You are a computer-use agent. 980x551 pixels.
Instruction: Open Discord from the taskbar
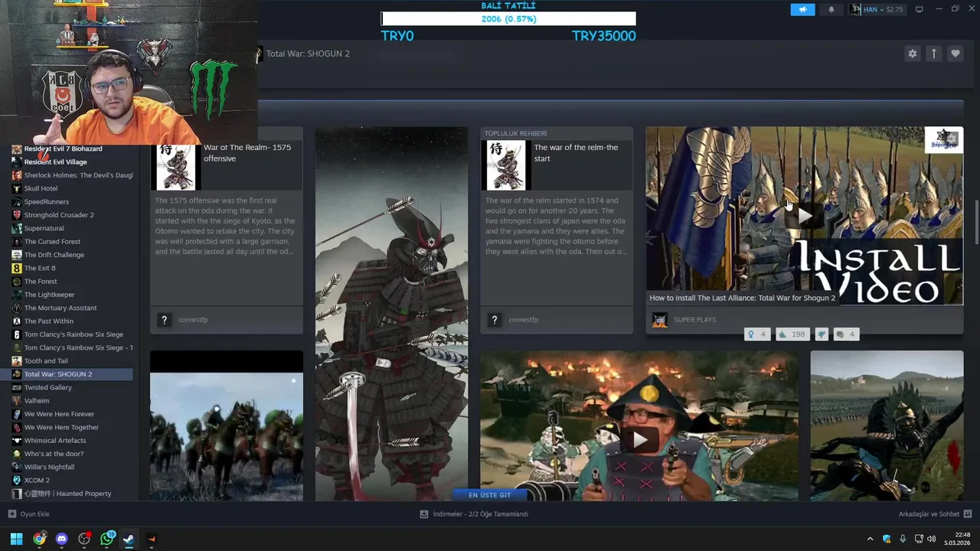click(x=61, y=539)
